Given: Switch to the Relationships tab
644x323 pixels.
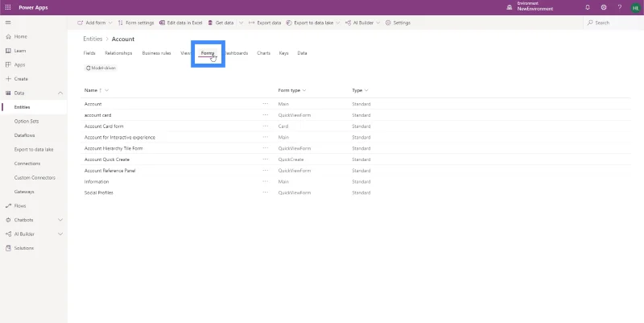Looking at the screenshot, I should (x=118, y=53).
